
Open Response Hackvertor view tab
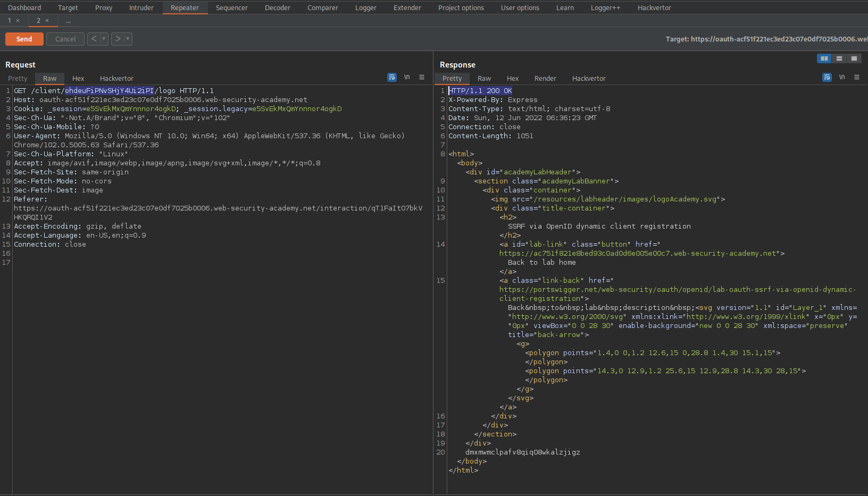[589, 78]
